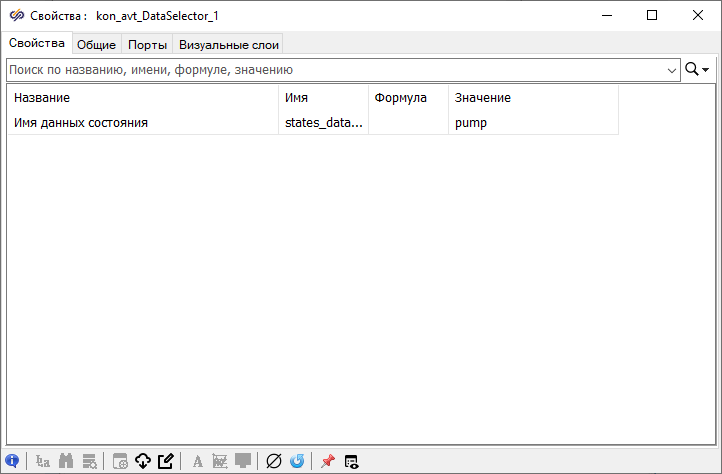
Task: Click the blue circular reset arrow icon
Action: [297, 461]
